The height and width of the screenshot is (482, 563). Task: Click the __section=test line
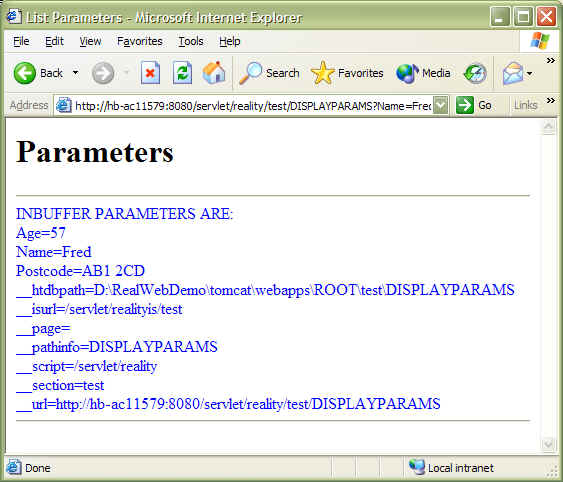point(60,385)
